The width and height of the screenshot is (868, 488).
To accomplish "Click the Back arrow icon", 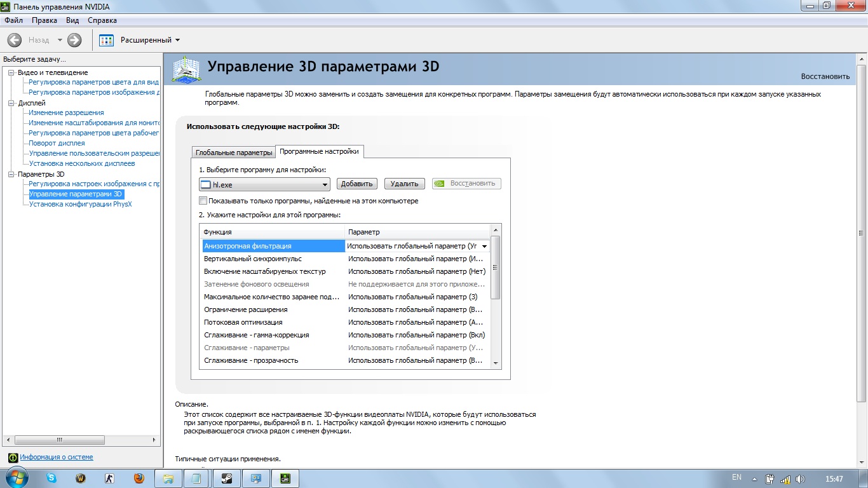I will click(14, 40).
